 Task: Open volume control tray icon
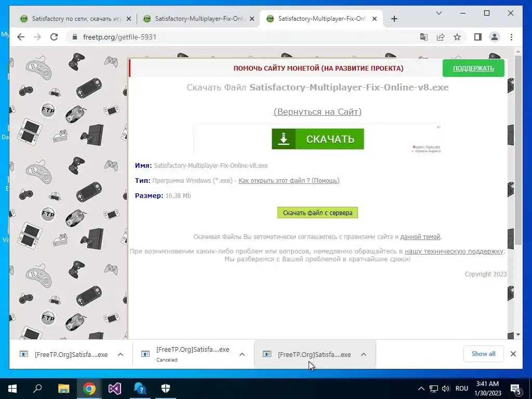point(446,389)
